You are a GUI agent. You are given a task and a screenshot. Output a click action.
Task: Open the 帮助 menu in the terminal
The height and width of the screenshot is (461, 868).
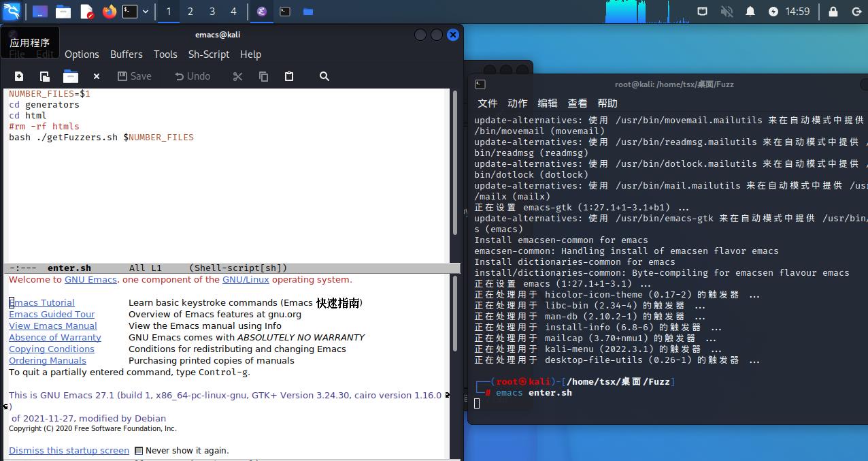click(607, 104)
